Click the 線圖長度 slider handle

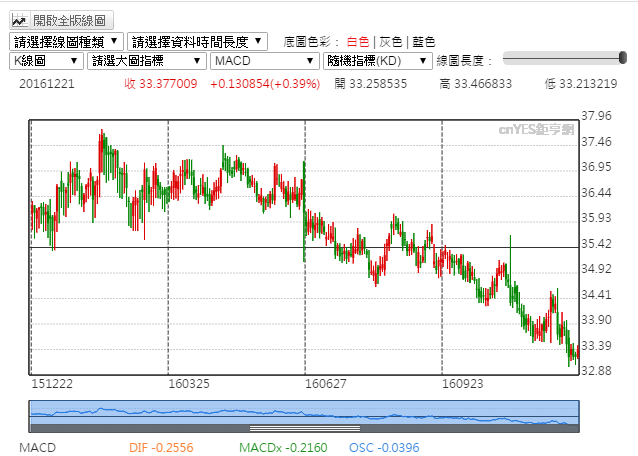(x=622, y=58)
